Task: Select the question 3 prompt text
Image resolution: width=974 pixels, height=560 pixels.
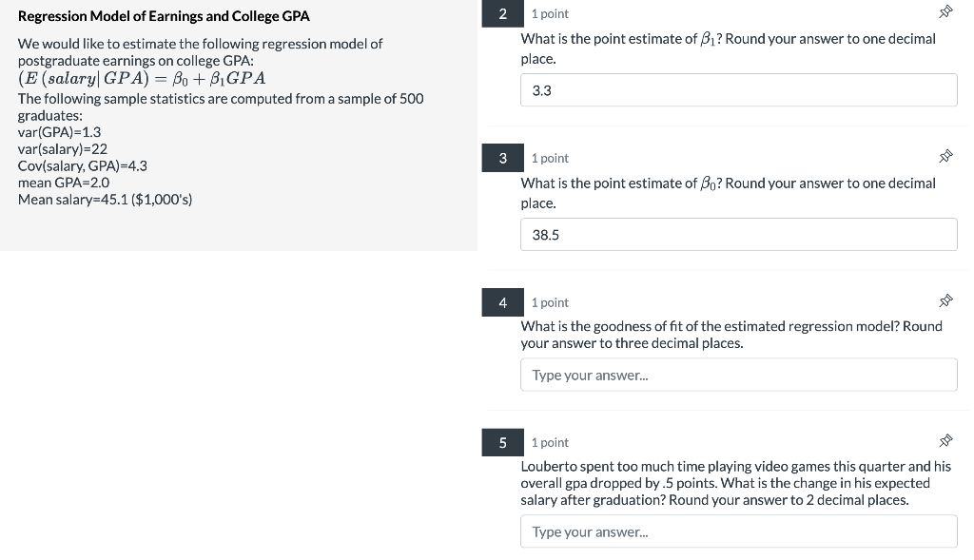Action: (728, 192)
